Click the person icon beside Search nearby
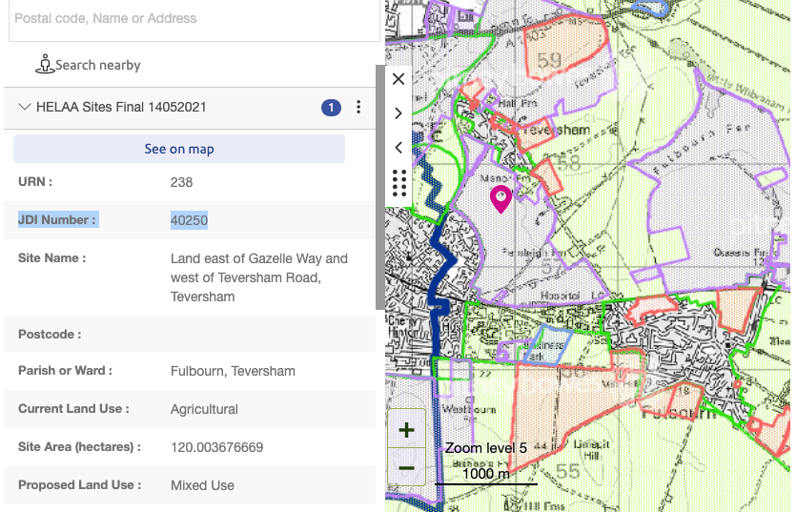Viewport: 797px width, 532px height. coord(44,65)
